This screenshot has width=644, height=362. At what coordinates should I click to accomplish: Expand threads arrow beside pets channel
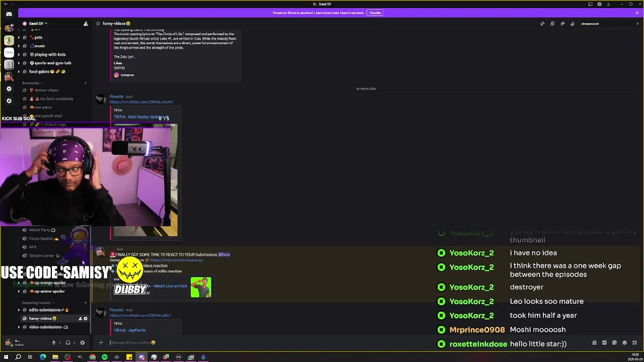pos(19,37)
